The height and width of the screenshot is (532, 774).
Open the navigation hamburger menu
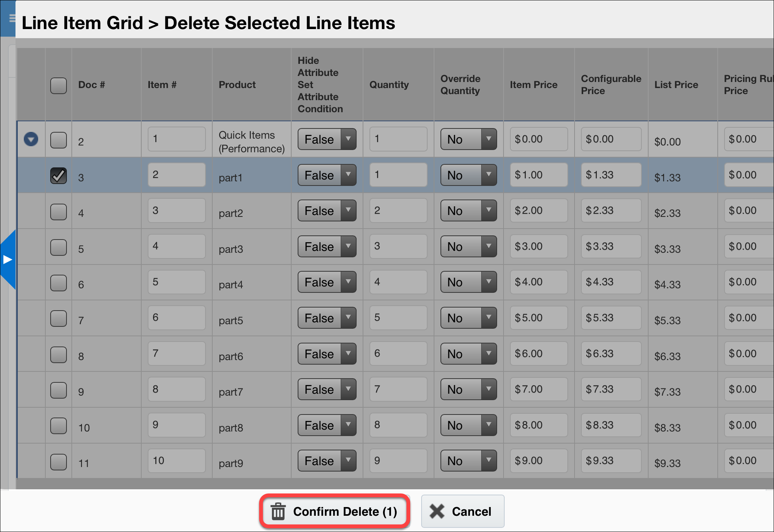pos(11,17)
